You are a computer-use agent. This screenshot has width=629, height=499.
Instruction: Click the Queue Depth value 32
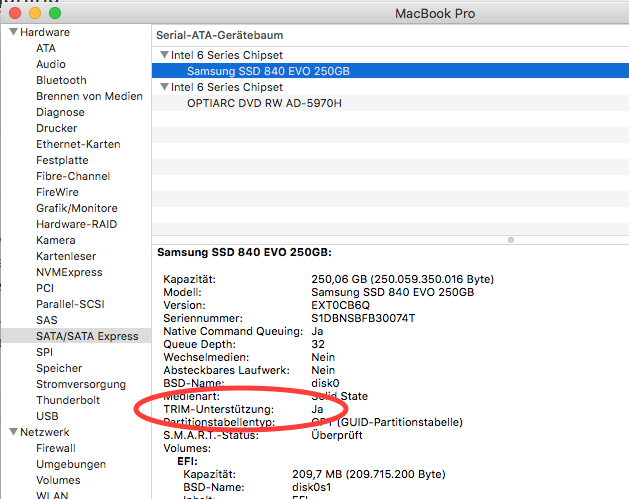point(318,344)
